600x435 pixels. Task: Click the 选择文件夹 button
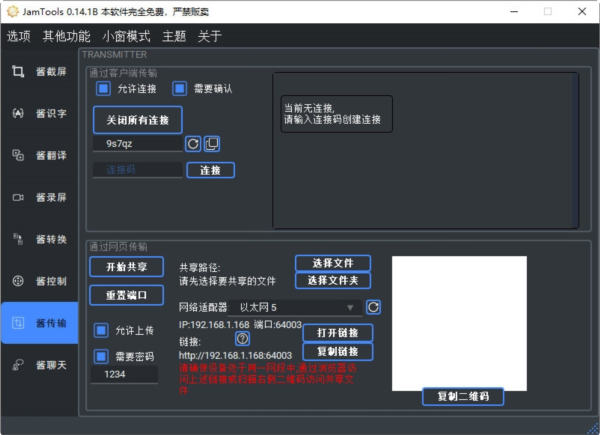click(x=333, y=280)
